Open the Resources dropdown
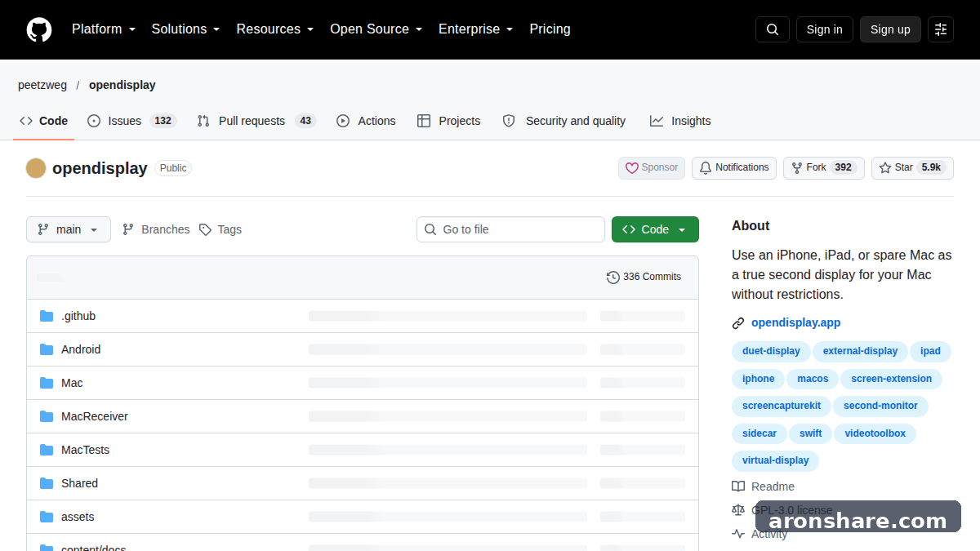This screenshot has height=551, width=980. [x=275, y=29]
